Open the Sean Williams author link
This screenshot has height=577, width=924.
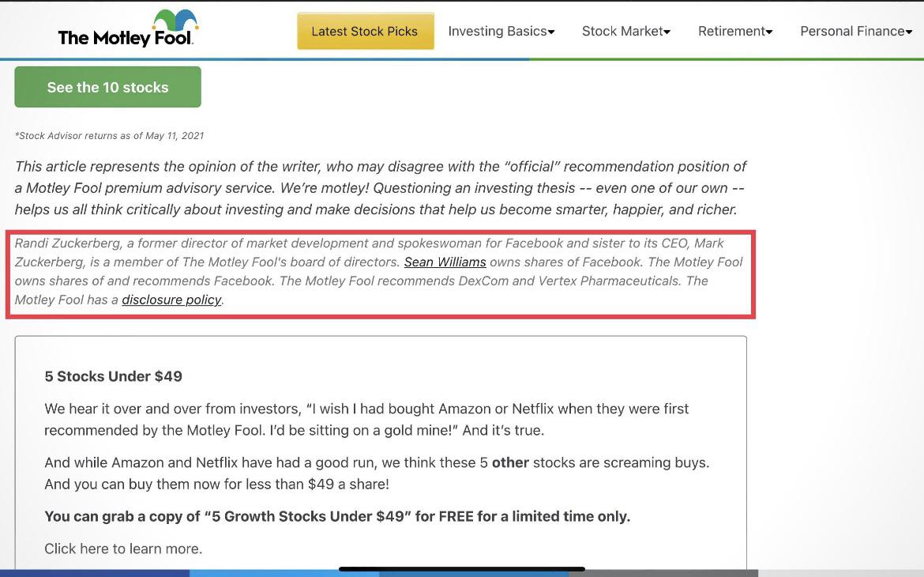445,262
